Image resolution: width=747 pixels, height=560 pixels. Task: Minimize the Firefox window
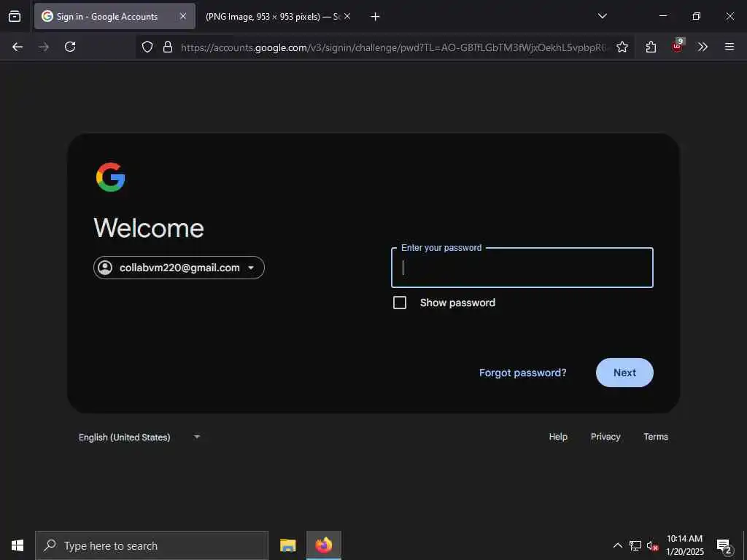point(662,16)
